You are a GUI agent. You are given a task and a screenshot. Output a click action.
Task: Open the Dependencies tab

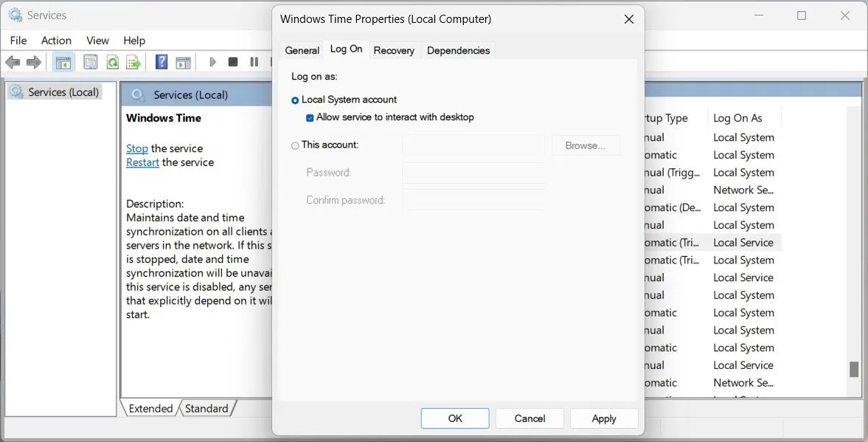pos(458,50)
